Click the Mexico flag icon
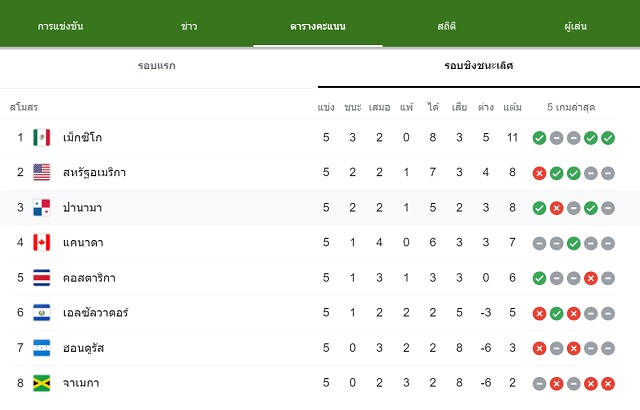 coord(42,137)
